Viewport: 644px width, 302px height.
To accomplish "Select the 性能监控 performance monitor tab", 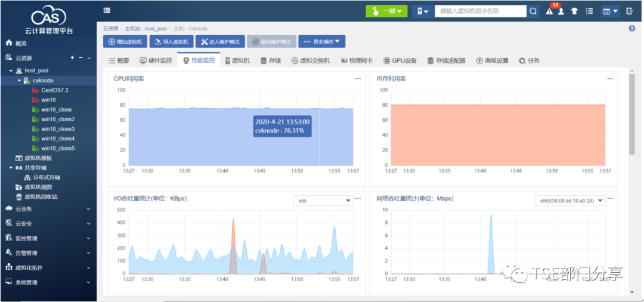I will (x=199, y=61).
